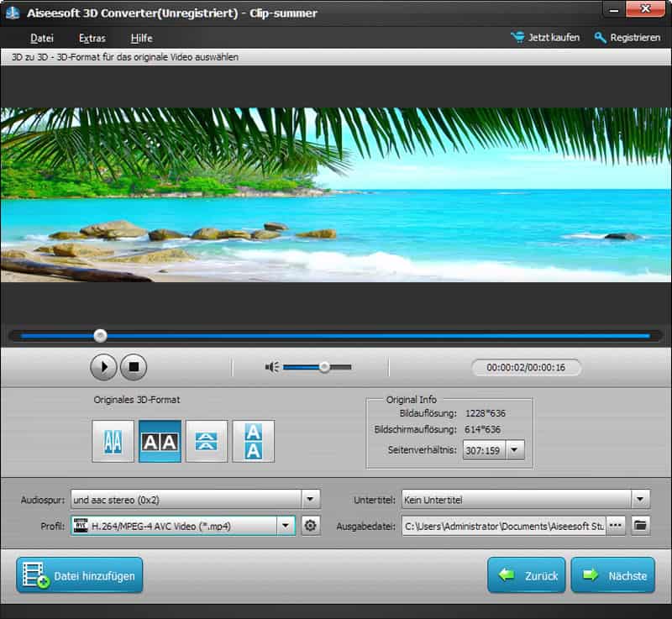Open the Hilfe menu
672x619 pixels.
tap(140, 38)
